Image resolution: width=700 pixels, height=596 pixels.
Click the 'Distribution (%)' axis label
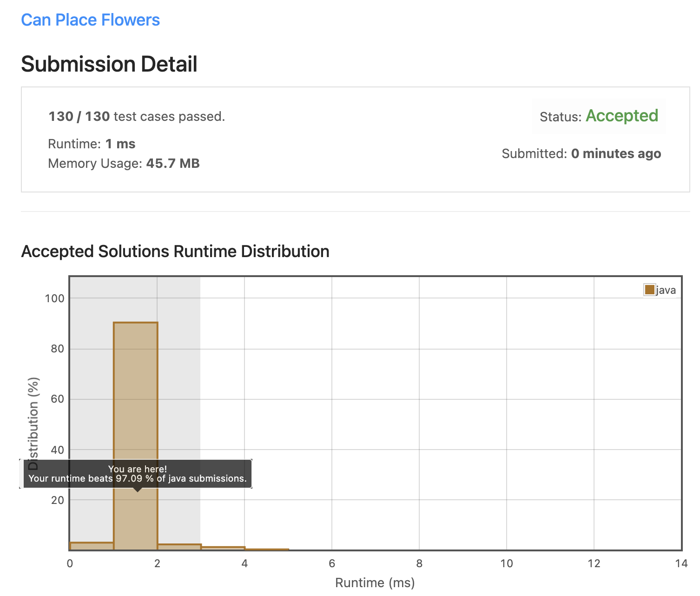click(33, 424)
